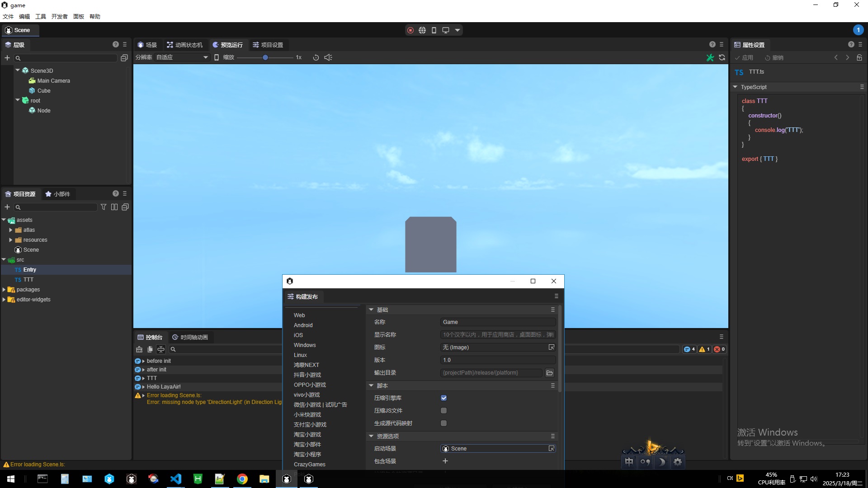Mute preview with the speaker icon
The image size is (868, 488).
(328, 57)
